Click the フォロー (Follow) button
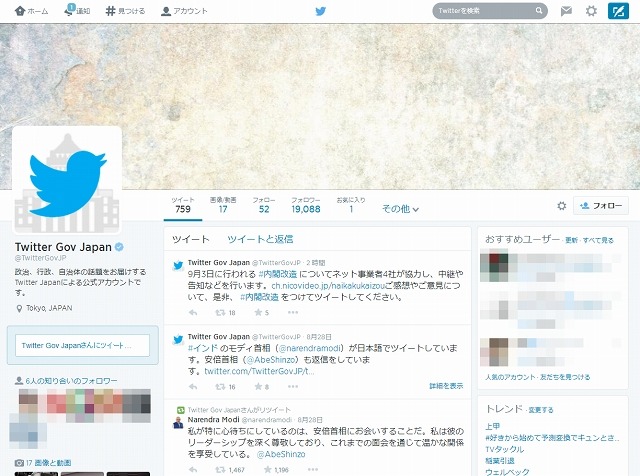640x476 pixels. 601,206
